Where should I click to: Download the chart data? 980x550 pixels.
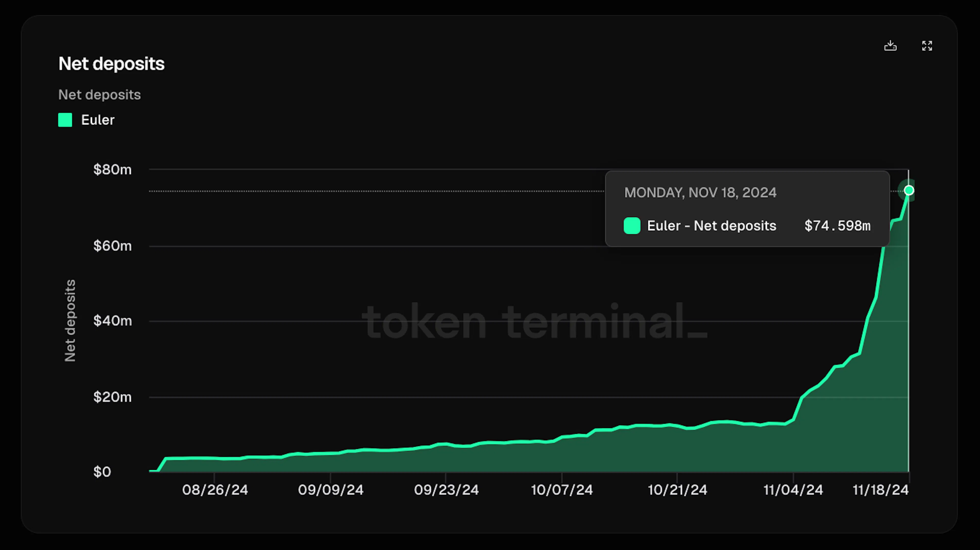pyautogui.click(x=890, y=46)
